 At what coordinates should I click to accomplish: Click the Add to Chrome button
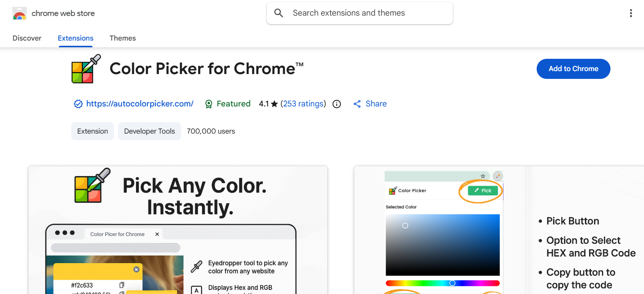click(x=573, y=69)
